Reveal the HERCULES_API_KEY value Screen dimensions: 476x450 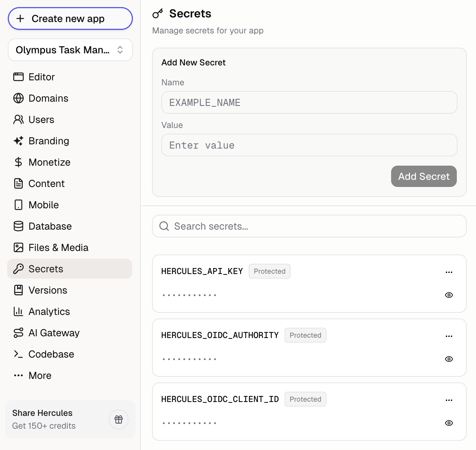point(449,295)
